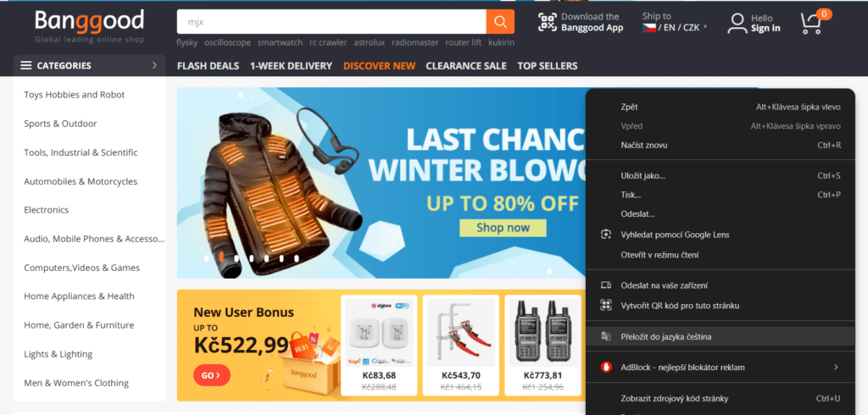Screen dimensions: 868x415
Task: Click the translate page icon in menu
Action: coord(606,336)
